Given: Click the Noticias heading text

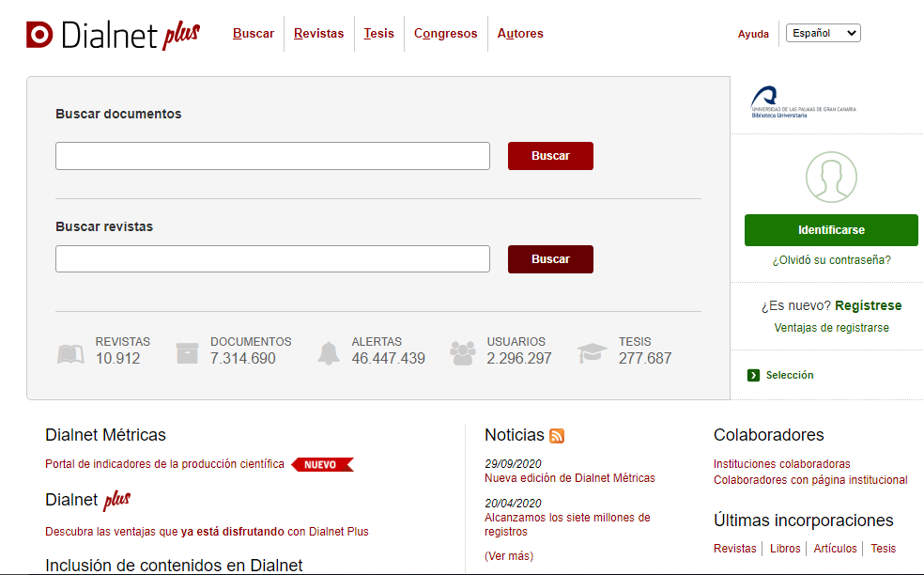Looking at the screenshot, I should [515, 435].
